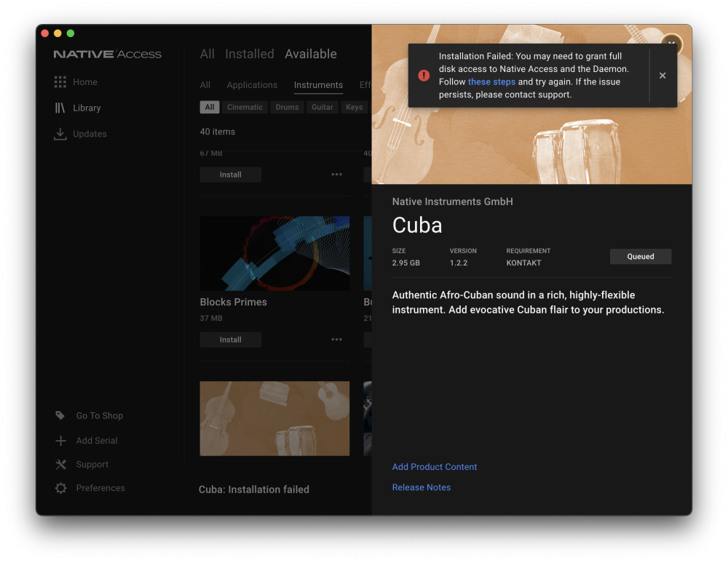Filter instruments by Cinematic
The image size is (728, 563).
tap(245, 107)
